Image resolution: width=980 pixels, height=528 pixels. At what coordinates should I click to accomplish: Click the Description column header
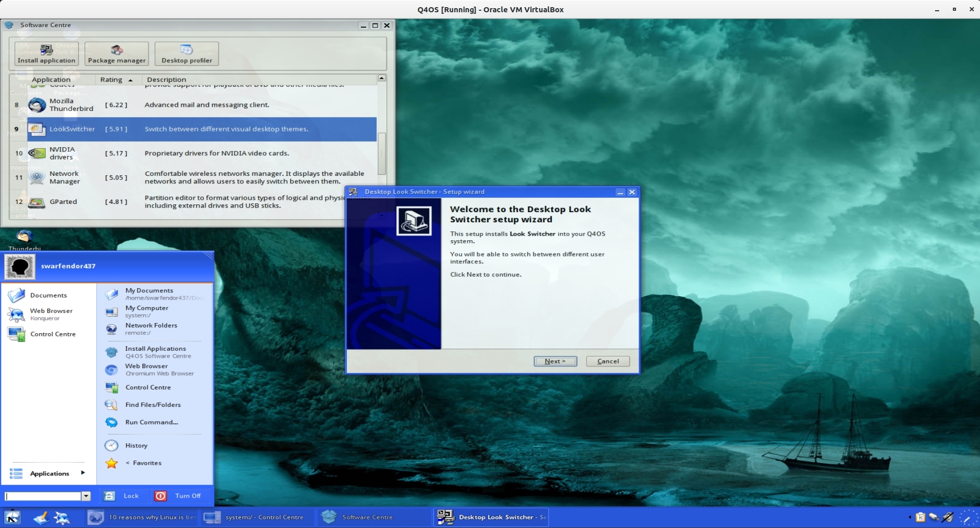coord(167,80)
